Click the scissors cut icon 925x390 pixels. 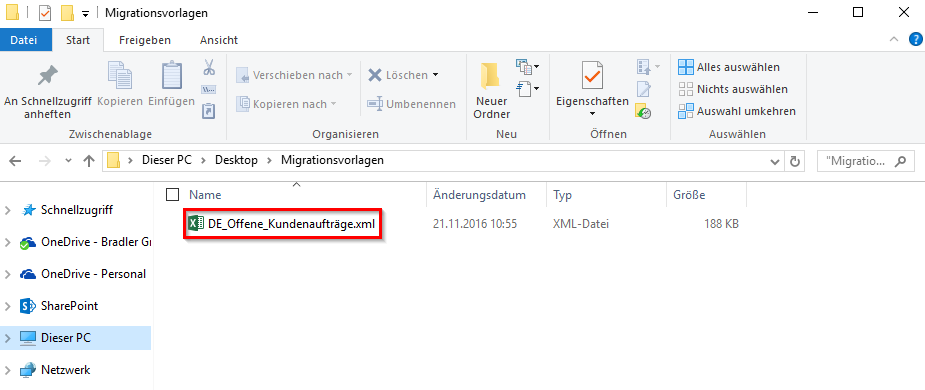[x=208, y=67]
